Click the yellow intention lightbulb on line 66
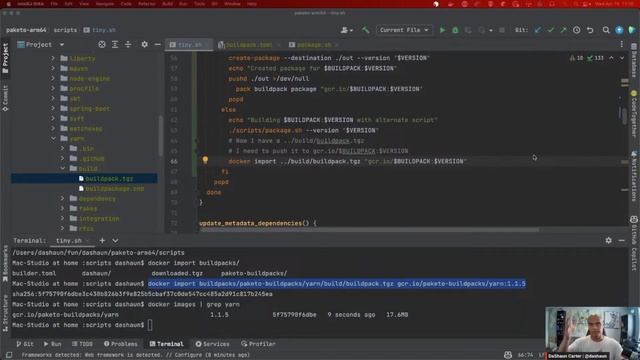640x360 pixels. coord(205,160)
